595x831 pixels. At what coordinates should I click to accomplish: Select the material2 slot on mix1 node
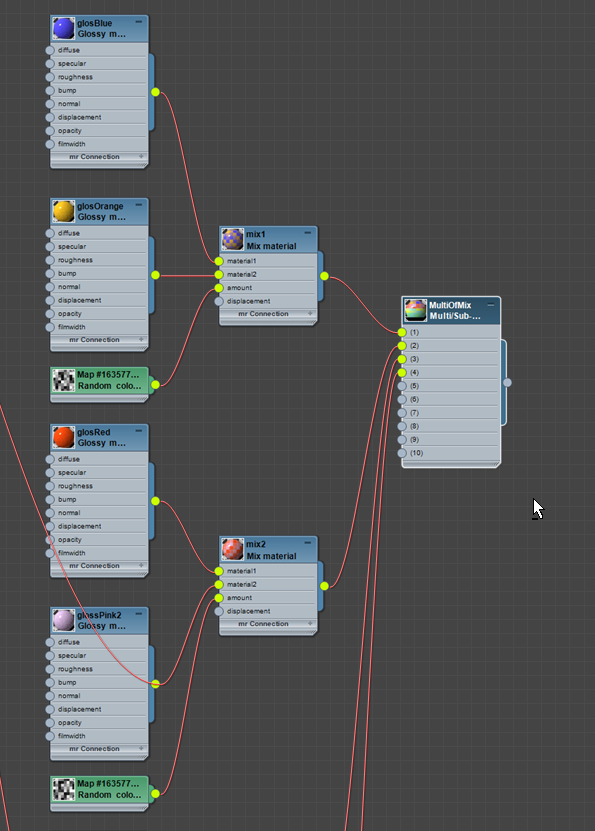(x=269, y=275)
